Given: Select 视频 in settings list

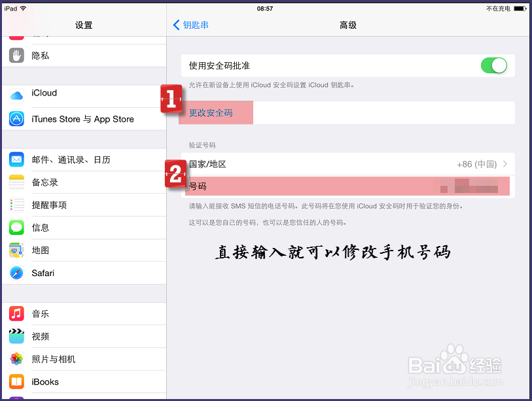Looking at the screenshot, I should (x=84, y=336).
